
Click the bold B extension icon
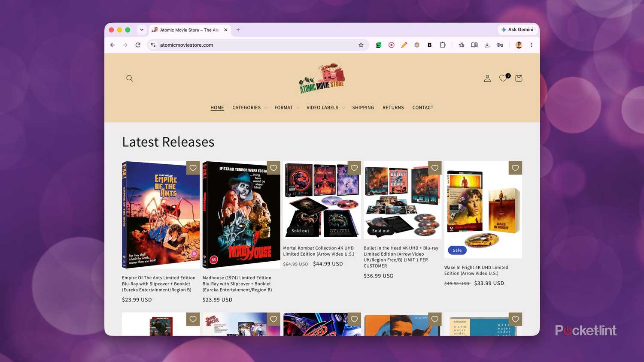coord(429,45)
